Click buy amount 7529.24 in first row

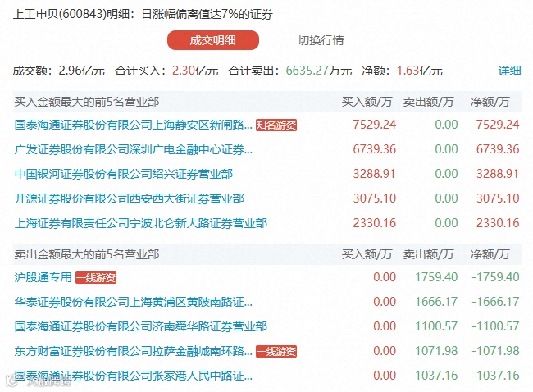click(x=374, y=125)
